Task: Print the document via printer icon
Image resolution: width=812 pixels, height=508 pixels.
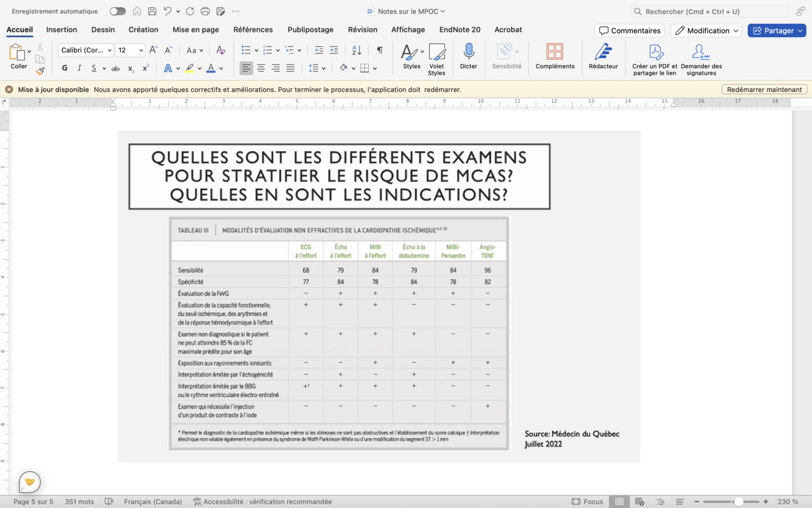Action: pos(205,12)
